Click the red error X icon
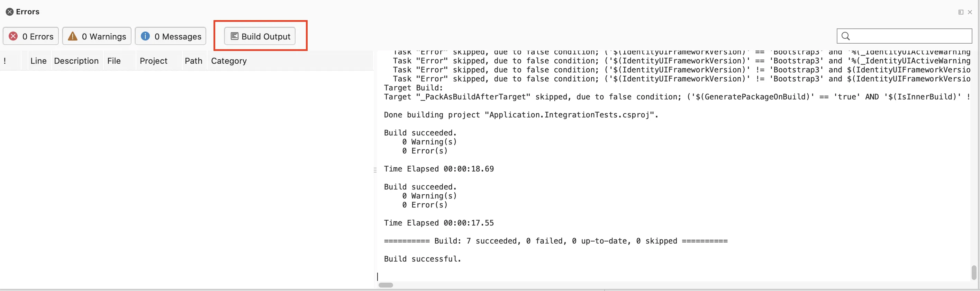 [x=13, y=36]
